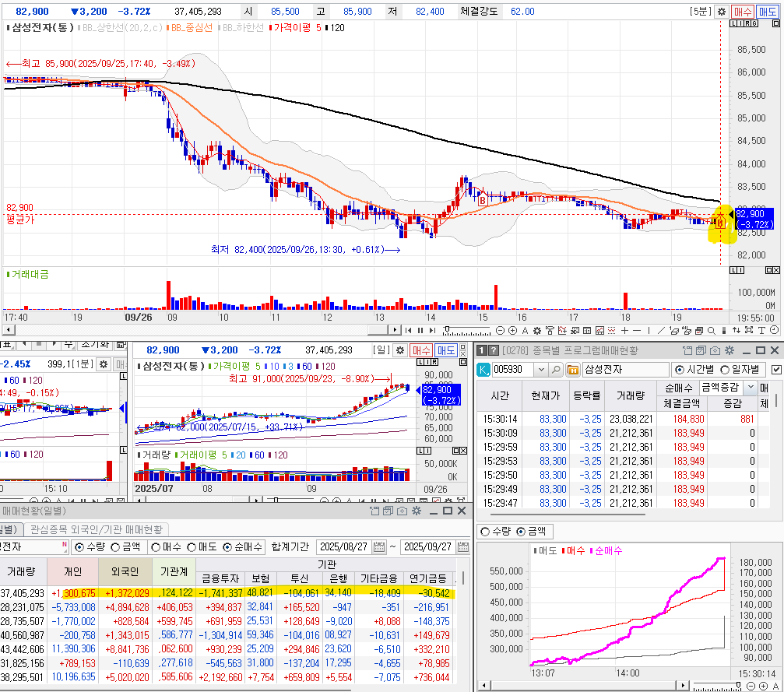Click 매도 button in daily chart header

pyautogui.click(x=446, y=350)
